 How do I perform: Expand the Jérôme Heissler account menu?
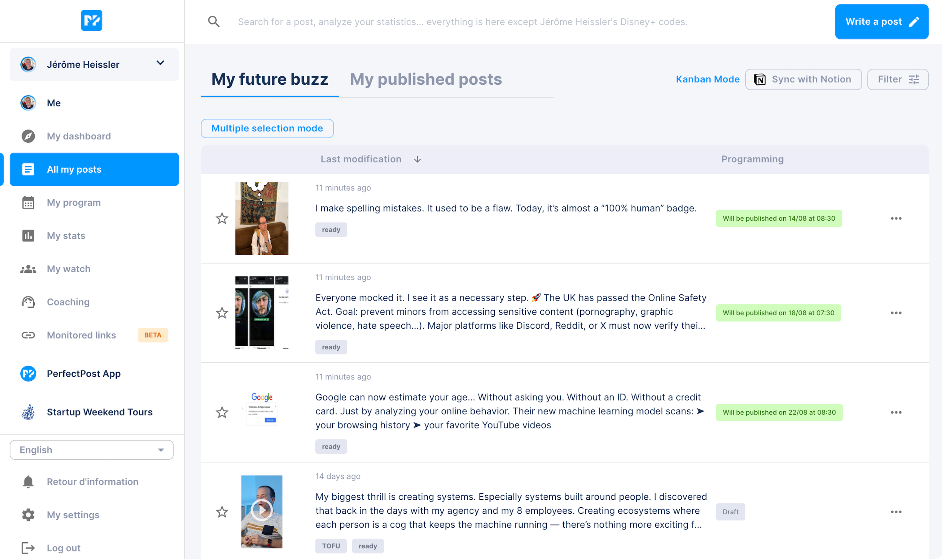click(x=161, y=63)
